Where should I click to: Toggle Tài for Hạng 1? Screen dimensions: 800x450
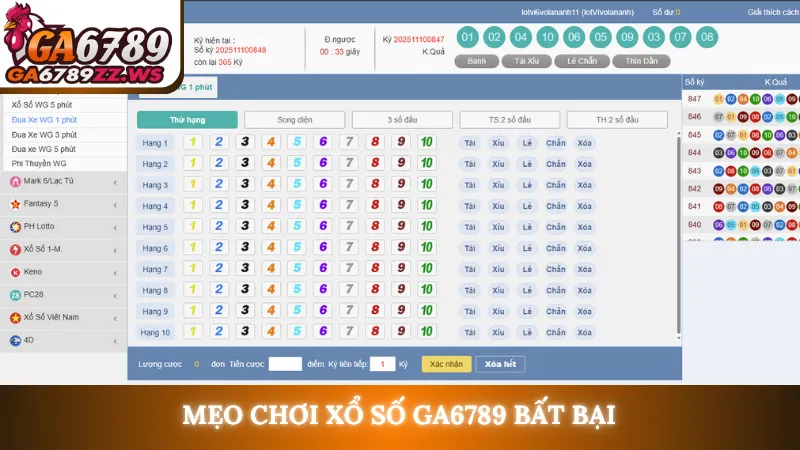(470, 143)
